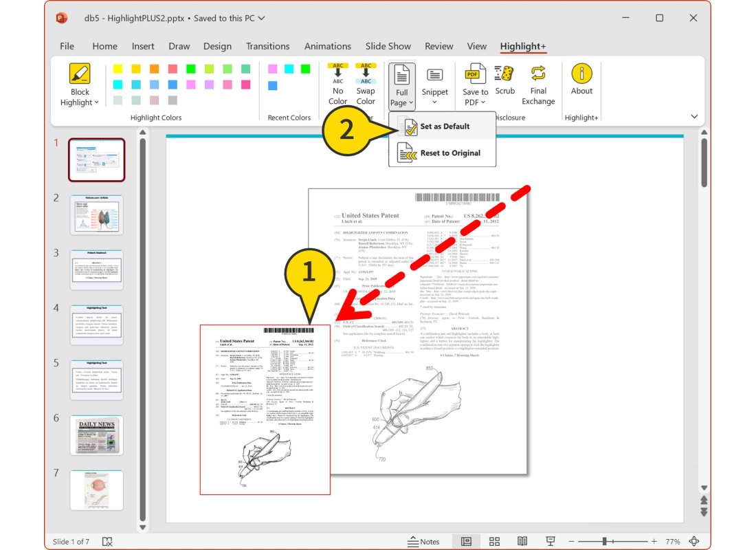Click the 77% zoom level
Viewport: 756px width, 550px height.
click(x=673, y=542)
